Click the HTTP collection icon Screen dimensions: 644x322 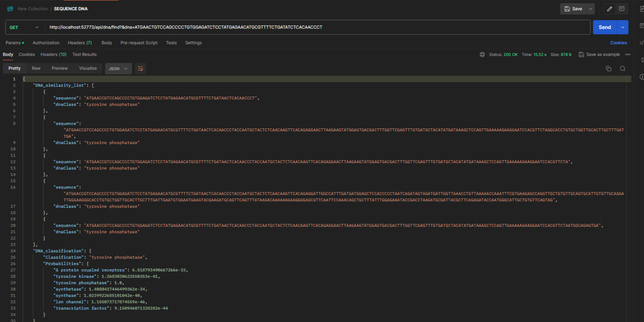(10, 9)
